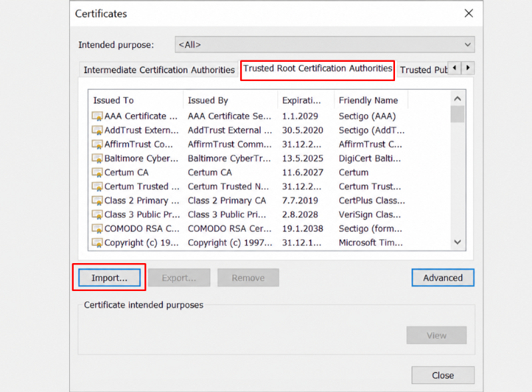
Task: Select 'Certum CA' in Issued To column
Action: tap(126, 173)
